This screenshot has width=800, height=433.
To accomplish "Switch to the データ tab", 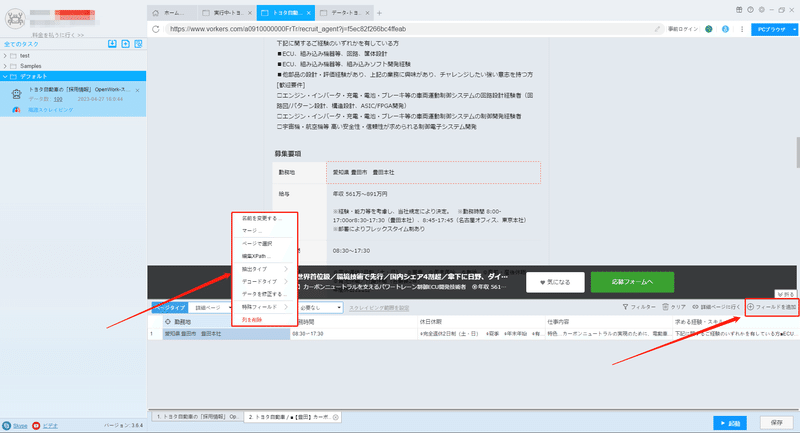I will (344, 13).
